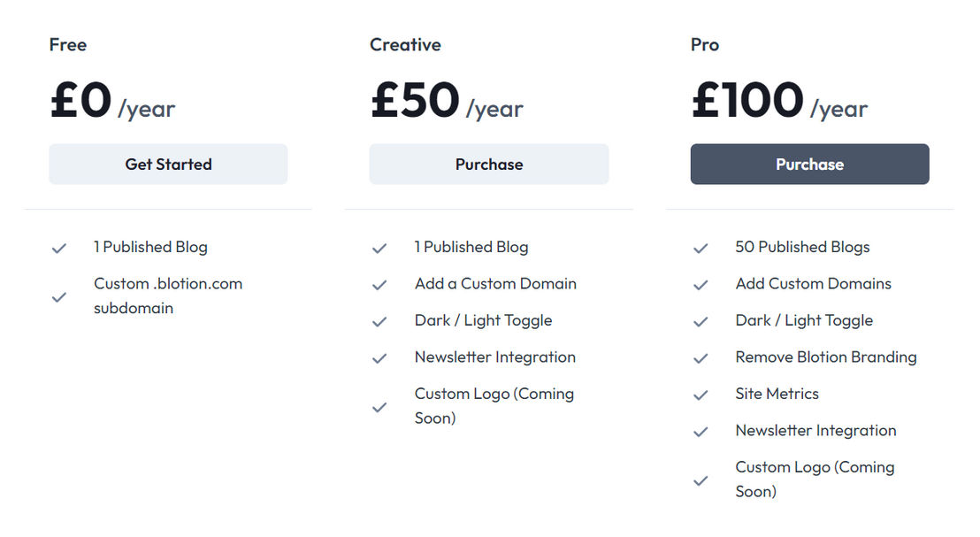The height and width of the screenshot is (537, 980).
Task: Click Creative Custom Logo (Coming Soon) text
Action: click(494, 406)
